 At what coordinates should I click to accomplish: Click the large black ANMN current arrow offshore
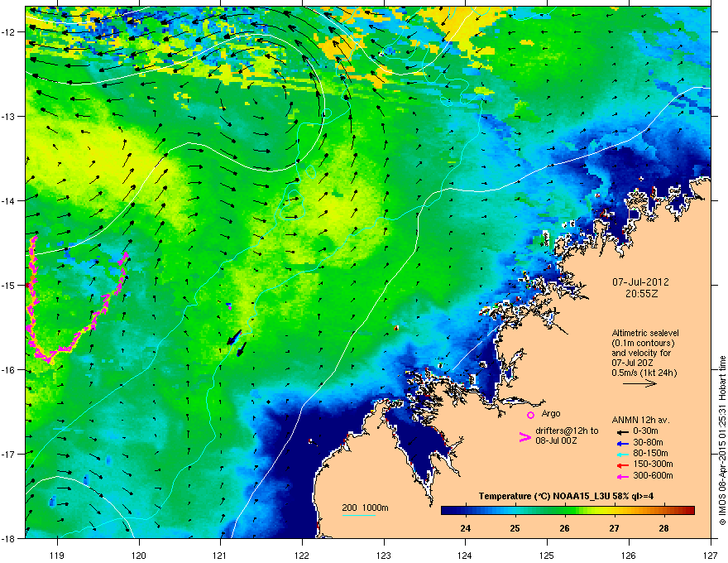pos(234,338)
